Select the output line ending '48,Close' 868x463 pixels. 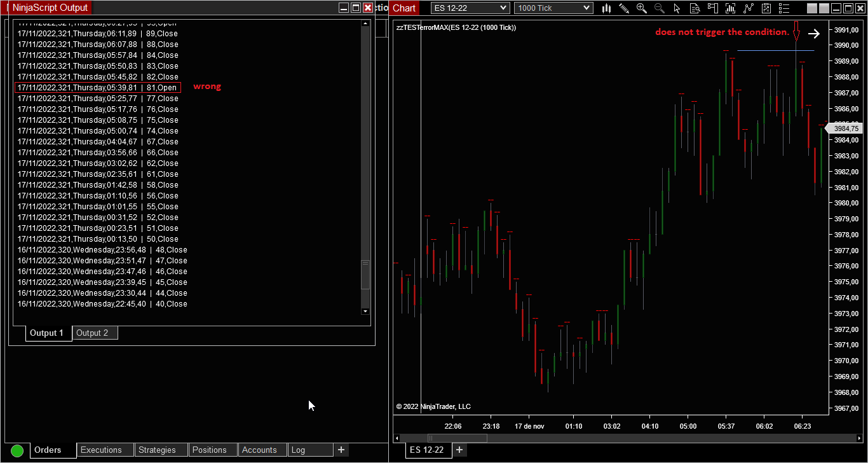click(102, 250)
